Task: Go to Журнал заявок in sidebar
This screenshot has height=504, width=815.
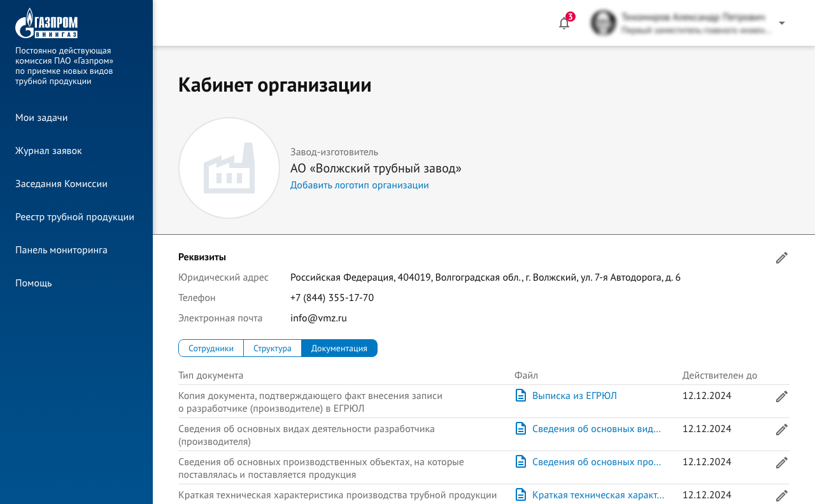Action: tap(48, 151)
